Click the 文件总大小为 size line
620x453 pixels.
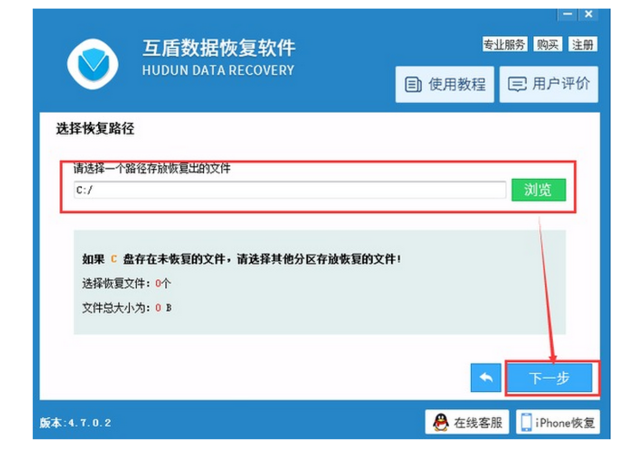pos(127,308)
